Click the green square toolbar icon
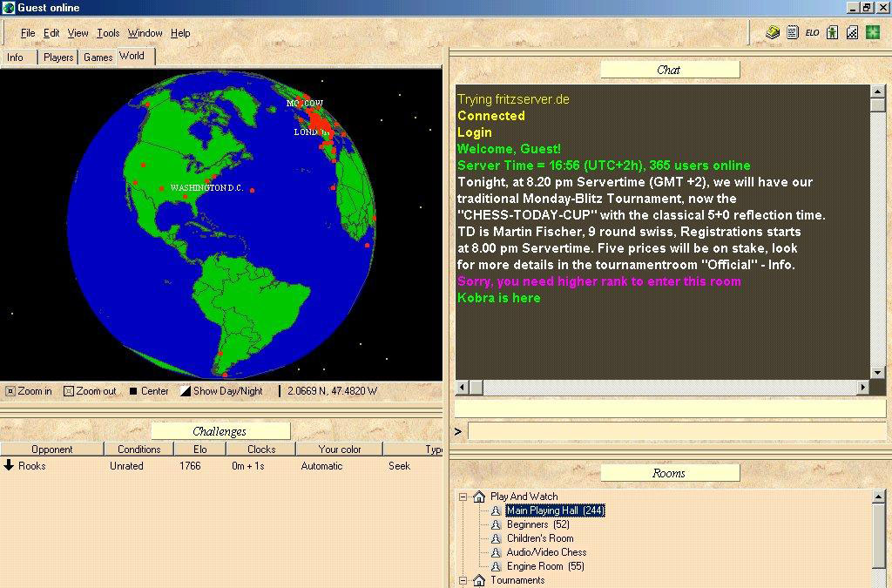Image resolution: width=892 pixels, height=588 pixels. click(872, 33)
